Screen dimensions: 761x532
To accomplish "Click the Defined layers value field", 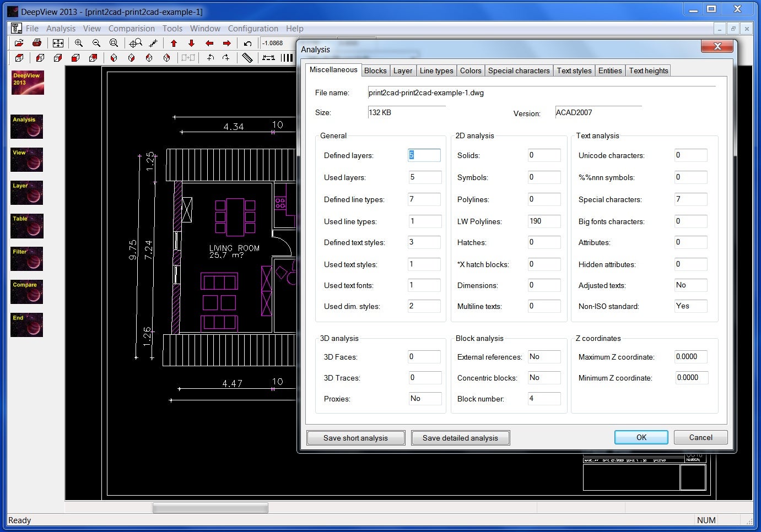I will click(x=424, y=155).
